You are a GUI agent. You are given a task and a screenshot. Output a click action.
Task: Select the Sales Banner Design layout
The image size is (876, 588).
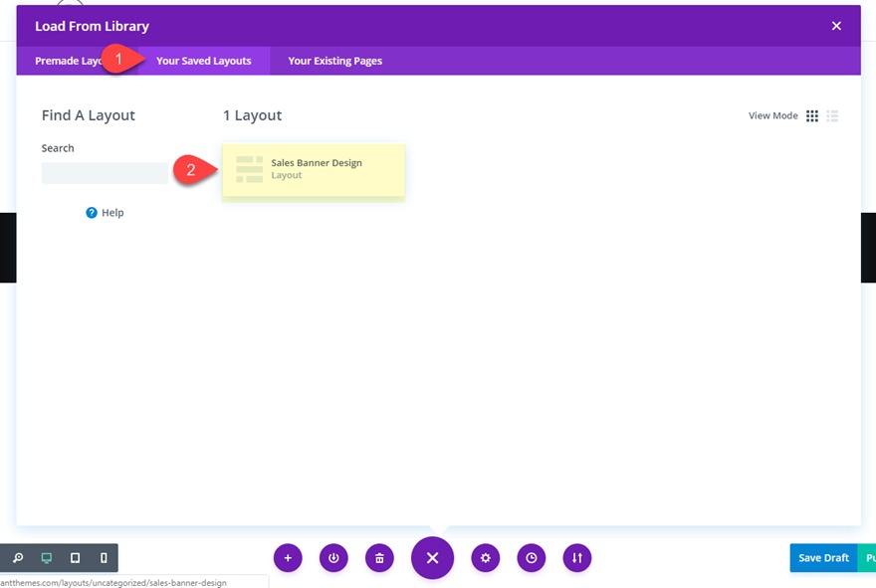314,169
